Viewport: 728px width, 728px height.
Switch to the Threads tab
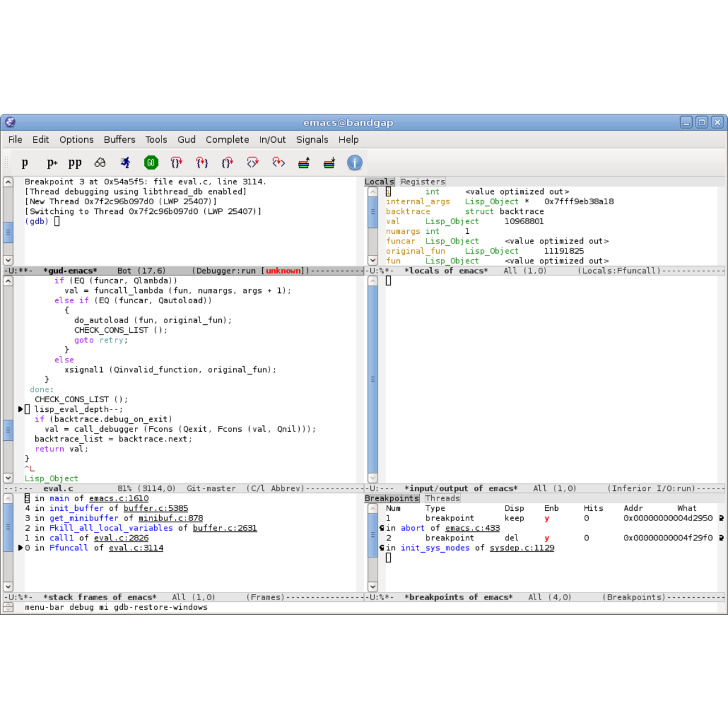coord(442,498)
